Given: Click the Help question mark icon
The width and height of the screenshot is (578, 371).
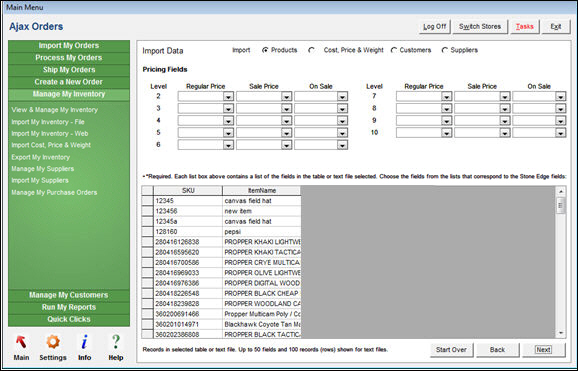Looking at the screenshot, I should click(x=116, y=342).
